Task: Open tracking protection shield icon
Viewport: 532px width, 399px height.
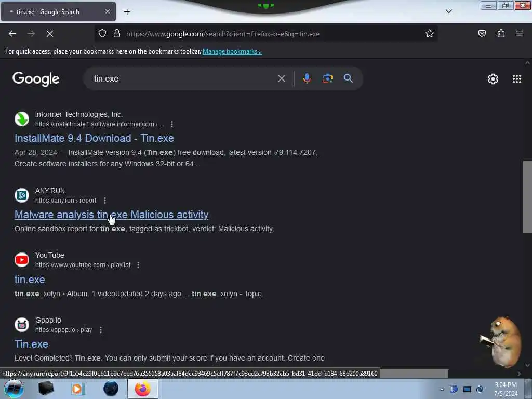Action: [x=102, y=34]
